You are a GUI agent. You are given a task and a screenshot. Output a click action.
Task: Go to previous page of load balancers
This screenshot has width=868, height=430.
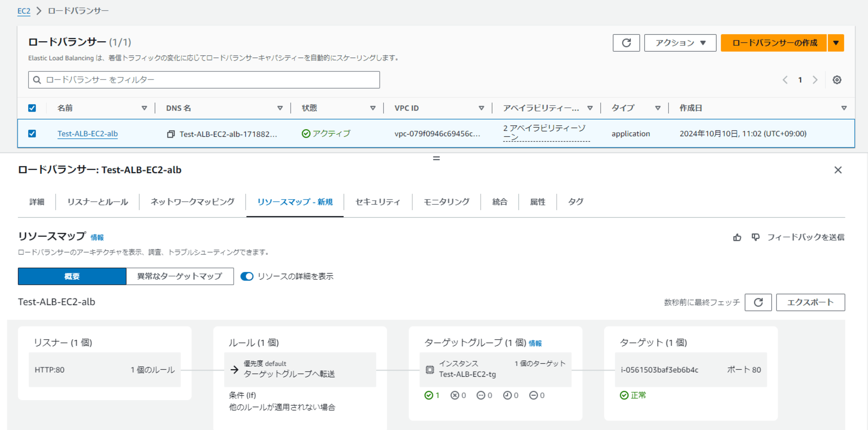click(785, 80)
